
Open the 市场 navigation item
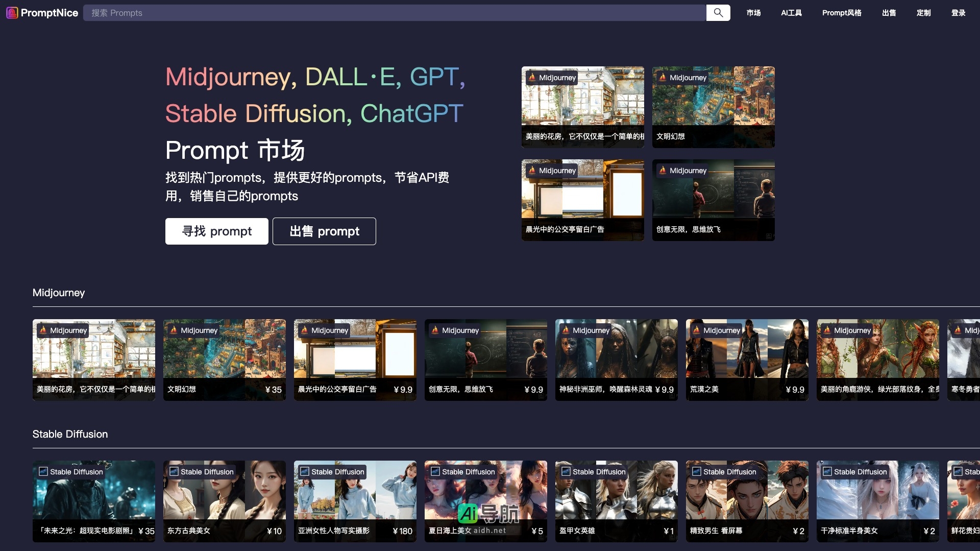pos(753,13)
